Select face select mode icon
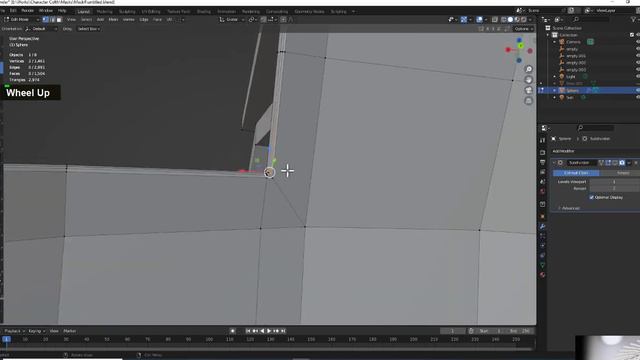This screenshot has width=640, height=360. pyautogui.click(x=59, y=20)
